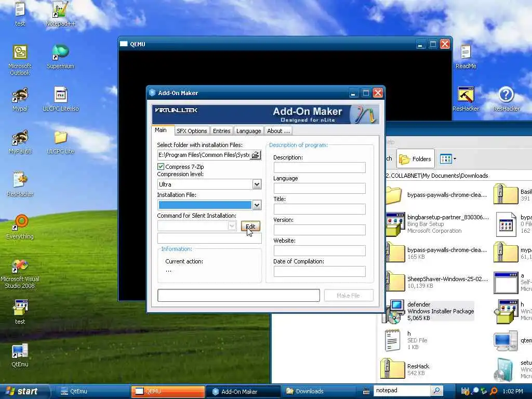Select the ULCPC Lite.iso file icon

61,99
